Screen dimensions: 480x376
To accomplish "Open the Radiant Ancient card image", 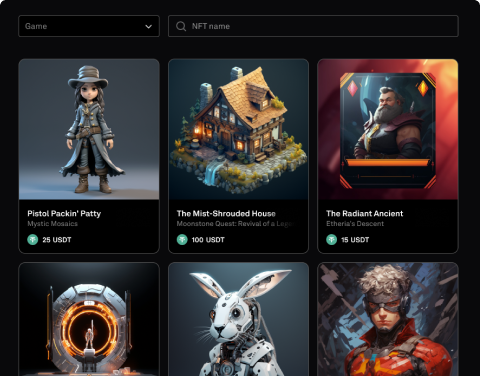I will tap(388, 129).
